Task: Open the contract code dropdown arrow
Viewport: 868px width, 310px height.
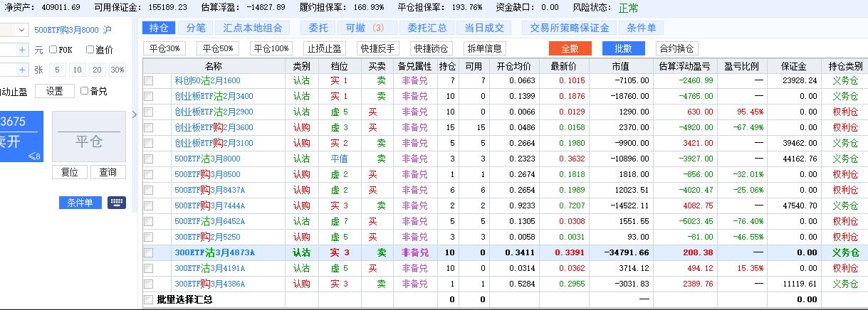Action: (22, 30)
